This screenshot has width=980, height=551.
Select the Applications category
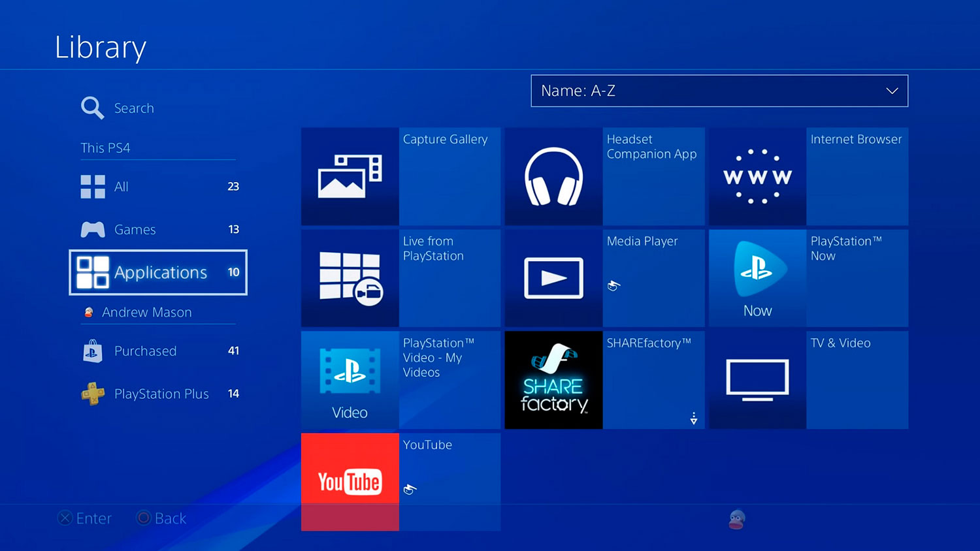(x=159, y=272)
